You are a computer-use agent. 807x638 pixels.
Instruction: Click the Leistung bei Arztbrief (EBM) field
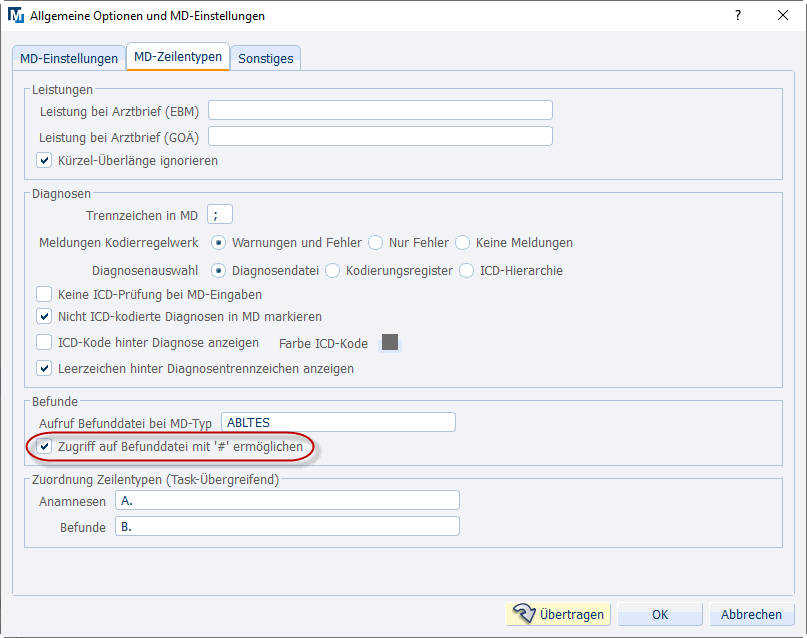coord(380,110)
